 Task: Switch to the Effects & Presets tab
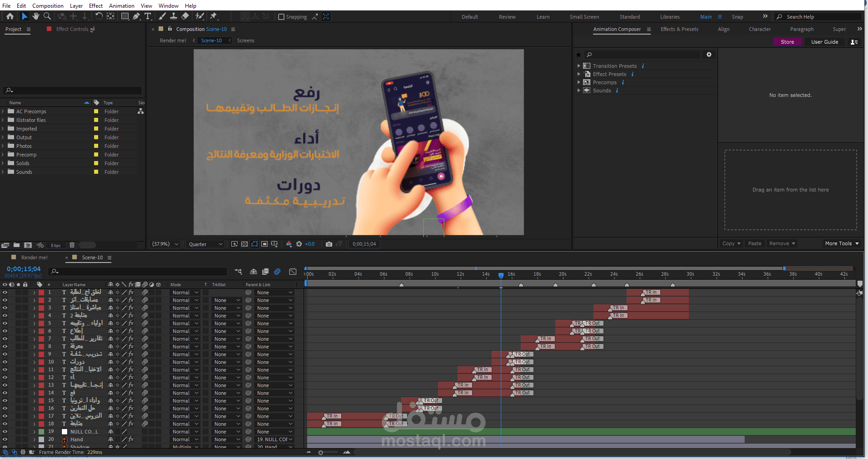pyautogui.click(x=679, y=29)
